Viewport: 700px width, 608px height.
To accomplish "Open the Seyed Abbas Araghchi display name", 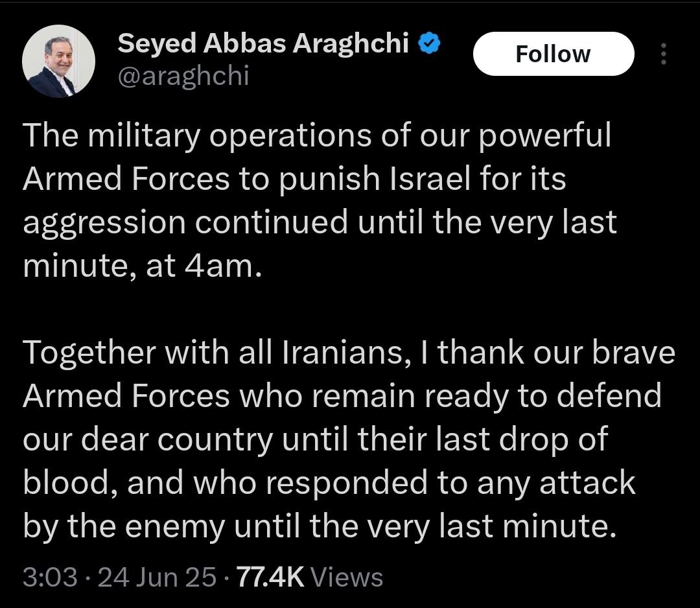I will click(x=263, y=44).
